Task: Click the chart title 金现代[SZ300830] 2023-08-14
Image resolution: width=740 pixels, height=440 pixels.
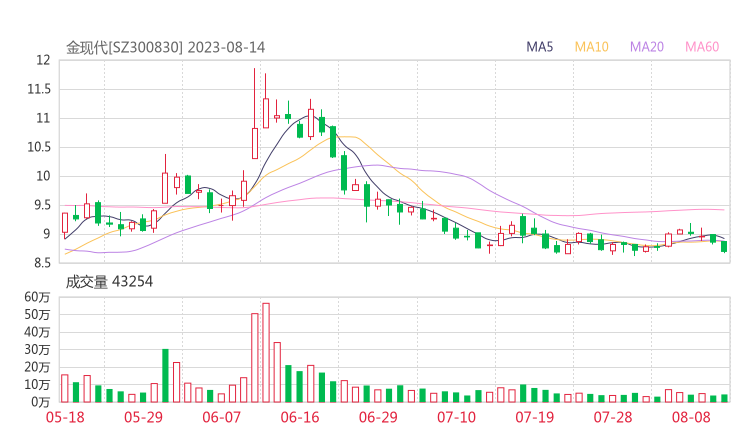Action: 165,47
